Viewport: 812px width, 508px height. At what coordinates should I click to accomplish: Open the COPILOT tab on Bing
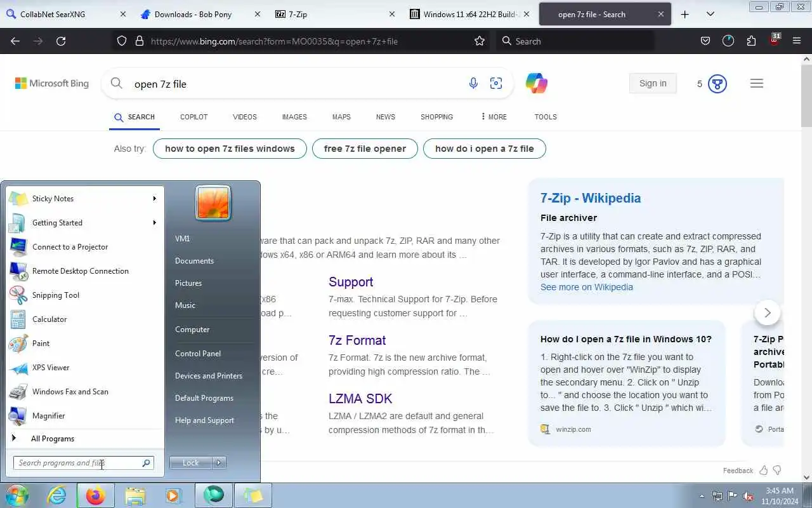click(x=194, y=117)
